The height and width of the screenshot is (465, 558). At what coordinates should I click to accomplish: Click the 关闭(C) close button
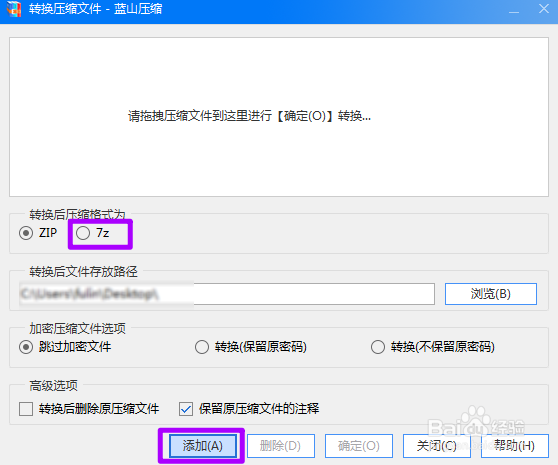(437, 446)
